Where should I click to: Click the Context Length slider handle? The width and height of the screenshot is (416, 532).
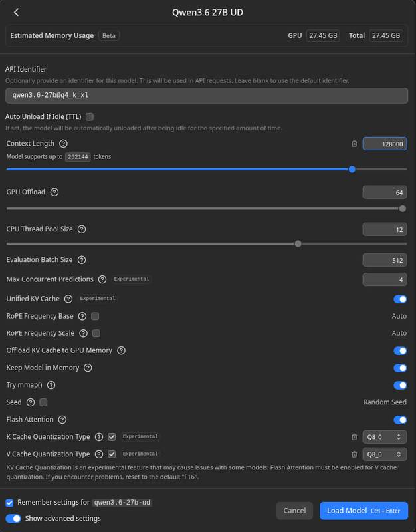coord(352,170)
